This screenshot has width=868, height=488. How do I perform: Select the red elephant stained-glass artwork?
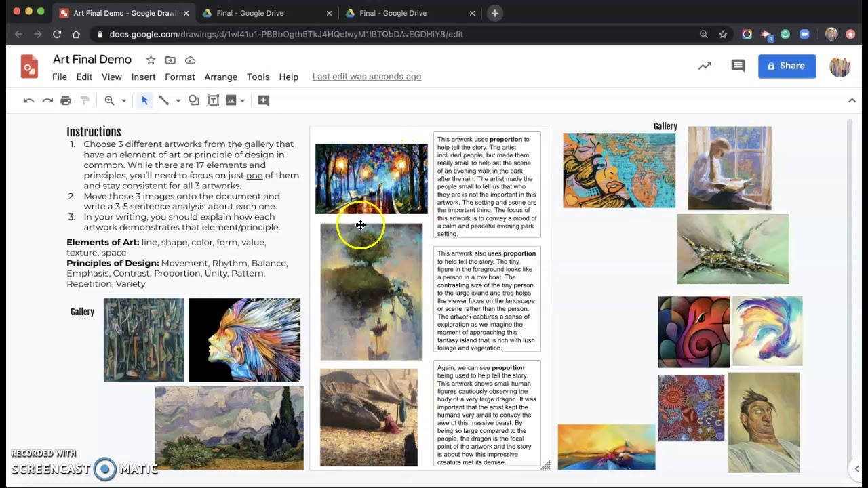[694, 332]
